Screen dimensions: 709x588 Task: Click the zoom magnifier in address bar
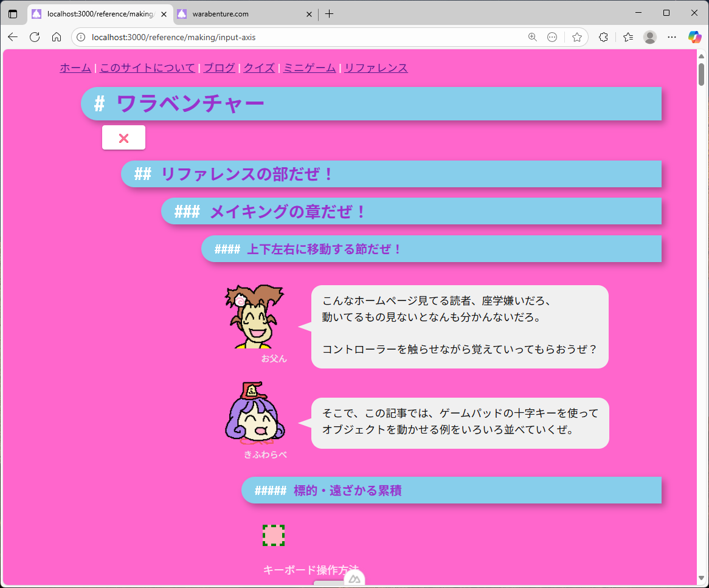(x=533, y=37)
